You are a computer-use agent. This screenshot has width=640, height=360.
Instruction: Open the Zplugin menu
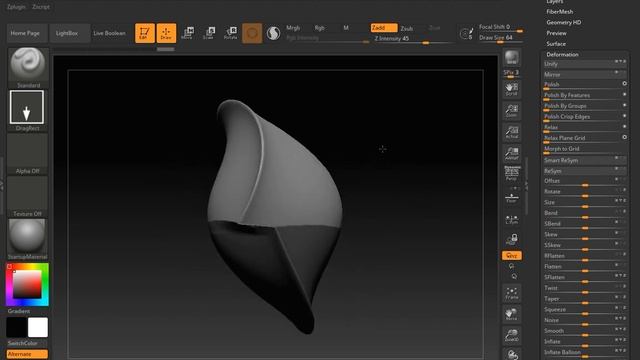(16, 7)
